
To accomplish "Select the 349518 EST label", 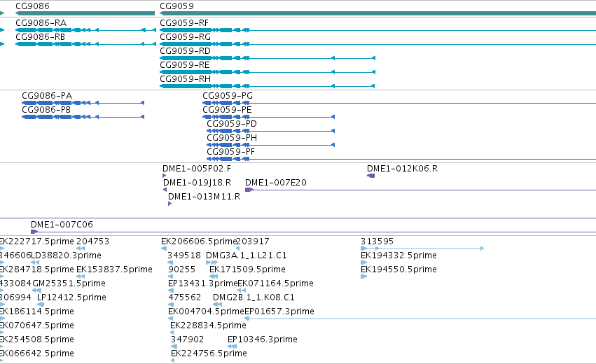I will pyautogui.click(x=184, y=255).
